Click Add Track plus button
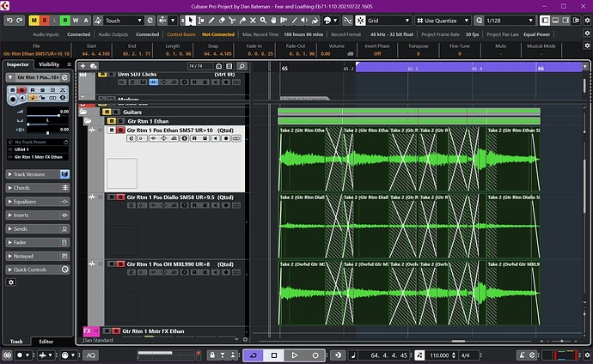Screen dimensions: 593x364 83,66
